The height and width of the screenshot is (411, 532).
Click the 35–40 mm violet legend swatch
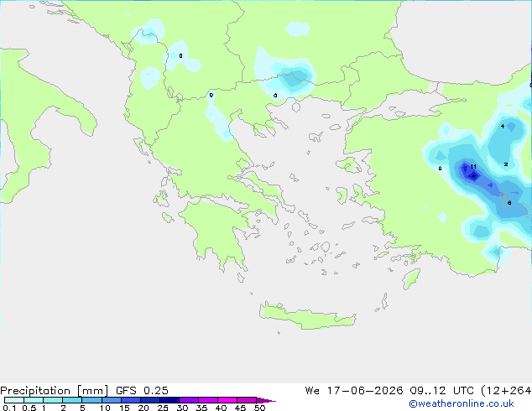tap(207, 400)
